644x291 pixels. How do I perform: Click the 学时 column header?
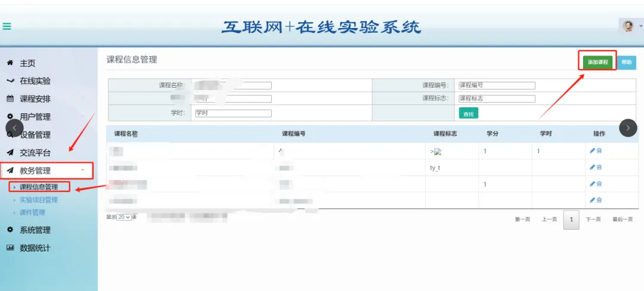(546, 134)
